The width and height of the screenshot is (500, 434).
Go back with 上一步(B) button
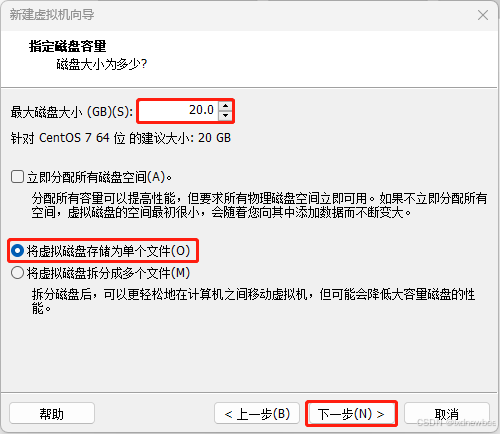257,413
